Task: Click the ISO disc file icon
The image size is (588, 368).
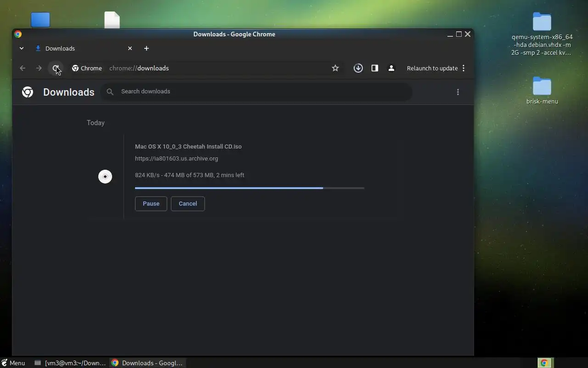Action: click(x=105, y=177)
